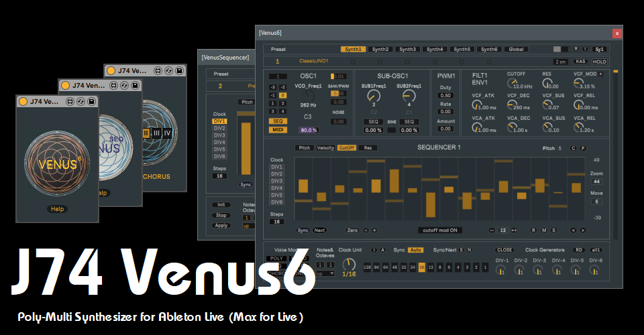The width and height of the screenshot is (644, 335).
Task: Click the VCF_MOD plus expander
Action: [x=600, y=74]
